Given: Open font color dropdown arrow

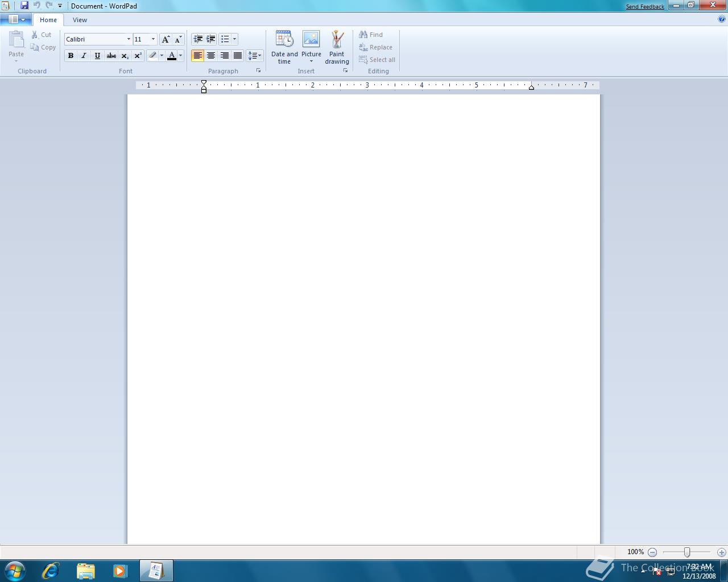Looking at the screenshot, I should 181,56.
